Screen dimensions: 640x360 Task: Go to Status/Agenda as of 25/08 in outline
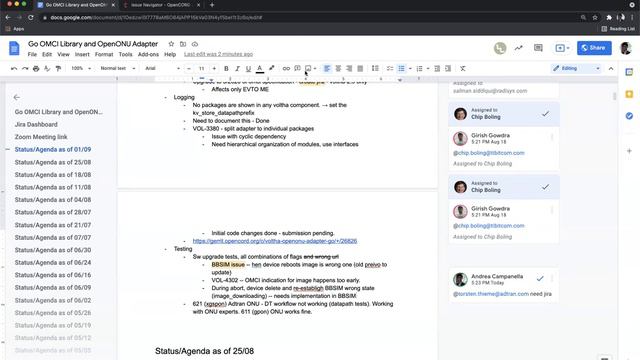point(53,162)
